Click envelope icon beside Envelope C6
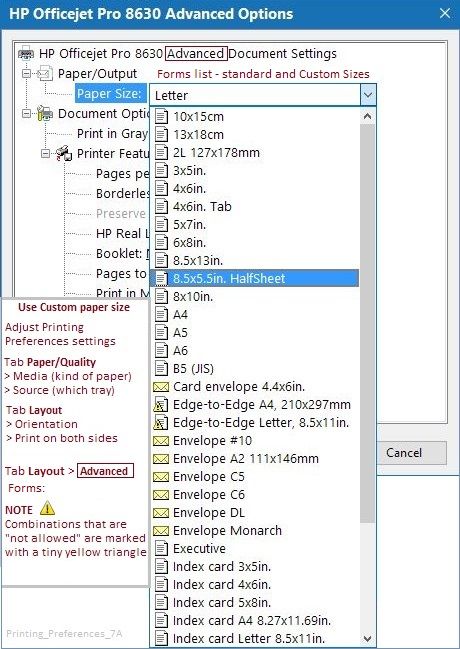This screenshot has width=460, height=649. click(x=161, y=495)
